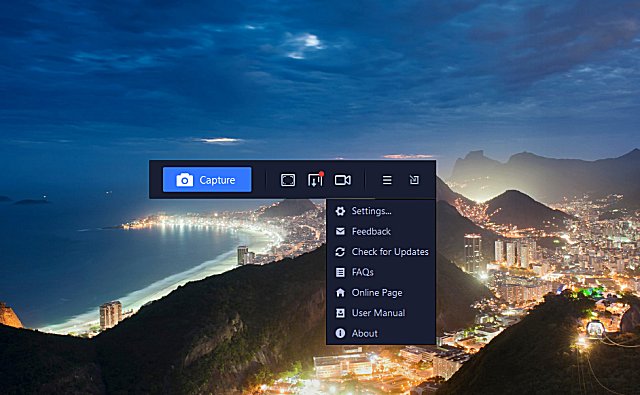Screen dimensions: 640x395
Task: Click the refresh arrows update icon
Action: point(340,252)
